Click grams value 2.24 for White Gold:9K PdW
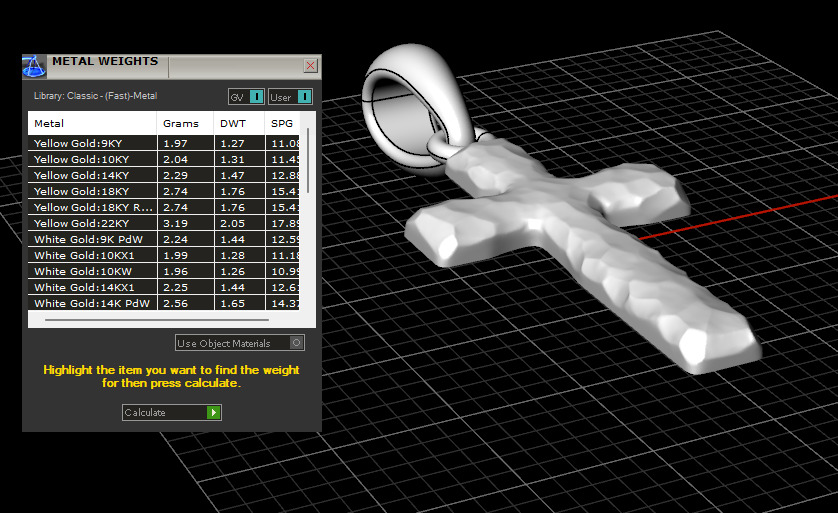Screen dimensions: 838x513 point(175,239)
